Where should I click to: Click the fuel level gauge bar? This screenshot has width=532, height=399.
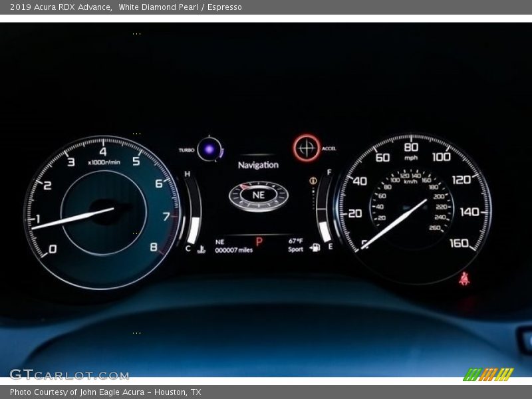(325, 209)
